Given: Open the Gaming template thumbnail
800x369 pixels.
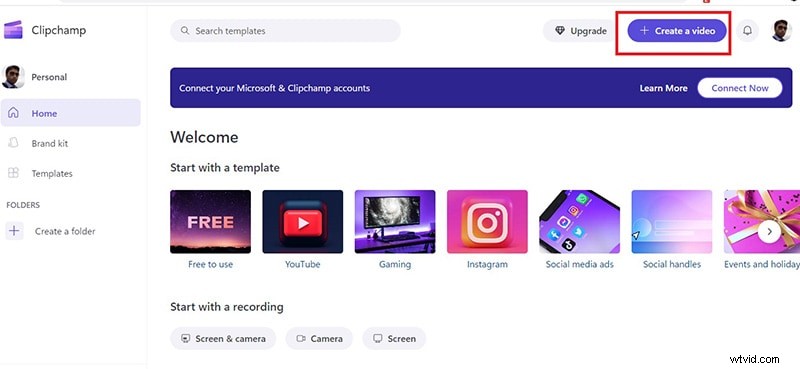Looking at the screenshot, I should click(395, 222).
